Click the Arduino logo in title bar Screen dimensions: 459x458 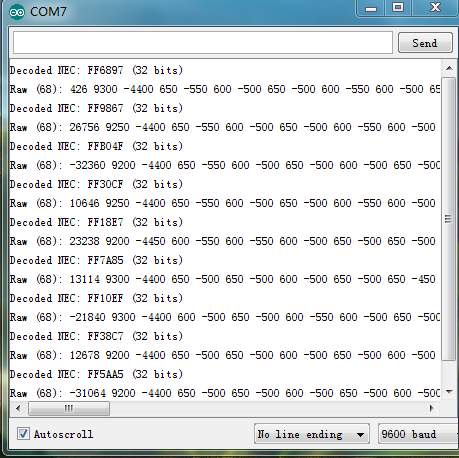17,12
